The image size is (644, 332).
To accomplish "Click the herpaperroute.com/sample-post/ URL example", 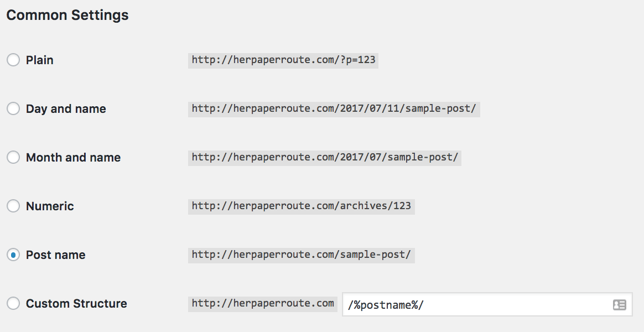I will pos(302,255).
